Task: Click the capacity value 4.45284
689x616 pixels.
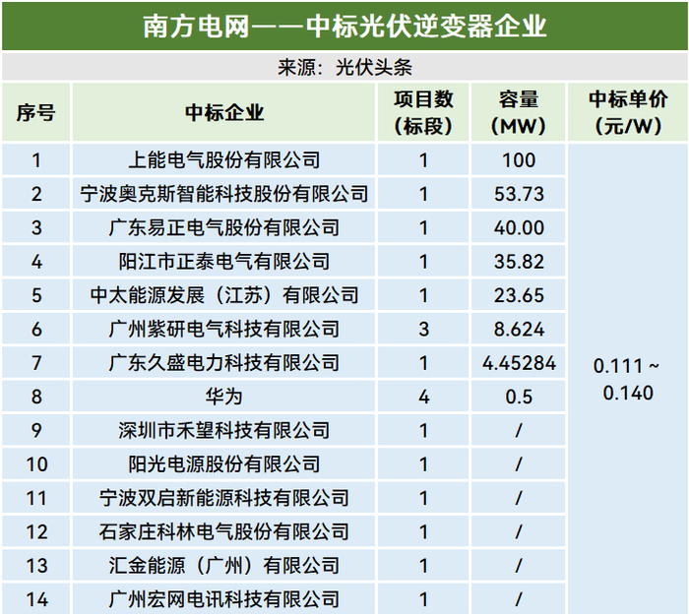Action: click(x=519, y=363)
